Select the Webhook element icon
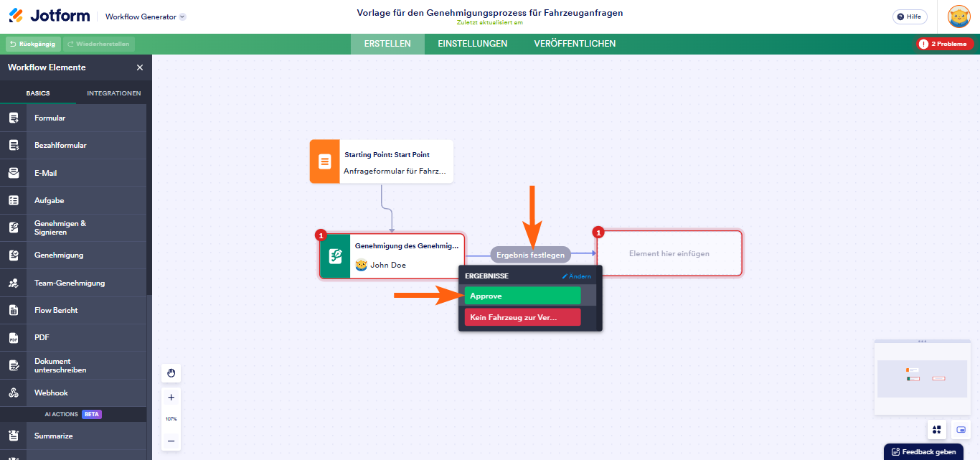This screenshot has height=460, width=980. coord(13,393)
